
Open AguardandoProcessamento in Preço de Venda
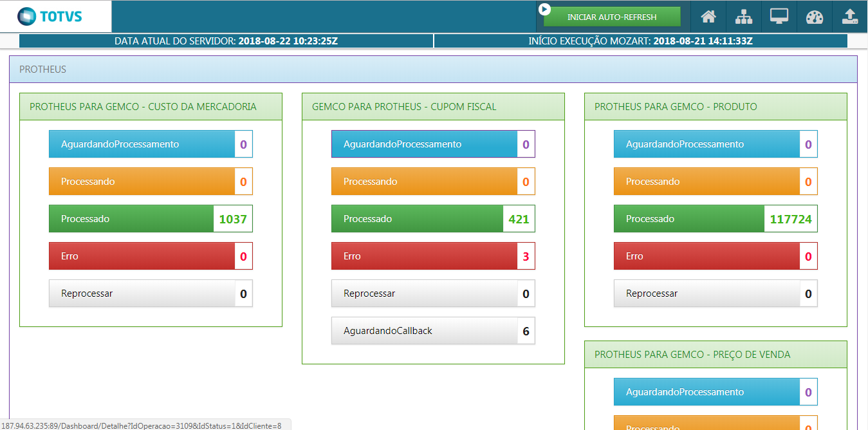[716, 392]
